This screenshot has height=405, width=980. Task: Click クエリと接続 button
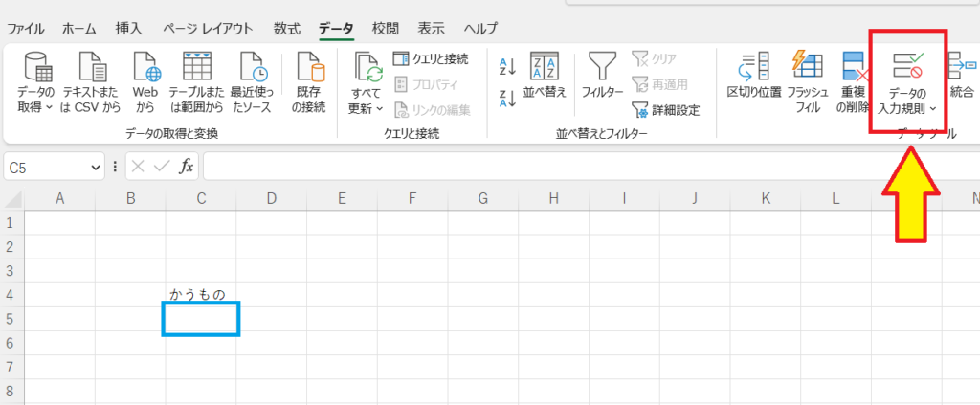(432, 59)
